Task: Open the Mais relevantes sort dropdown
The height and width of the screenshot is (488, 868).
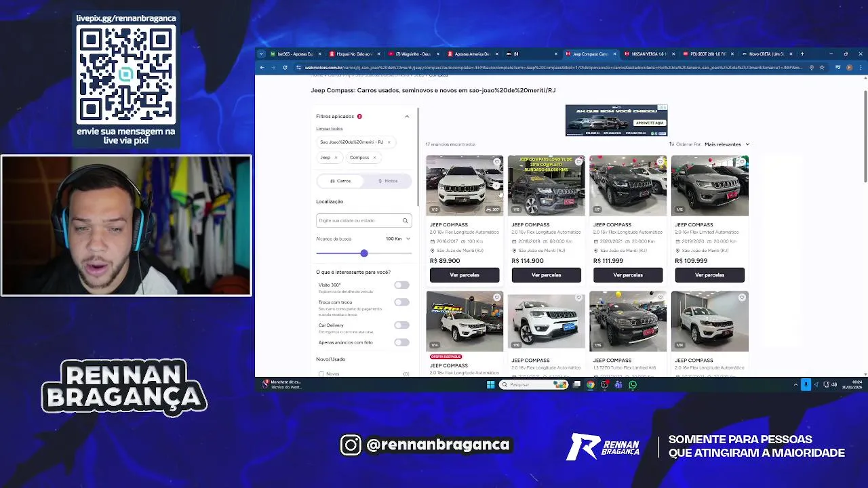Action: pyautogui.click(x=727, y=144)
